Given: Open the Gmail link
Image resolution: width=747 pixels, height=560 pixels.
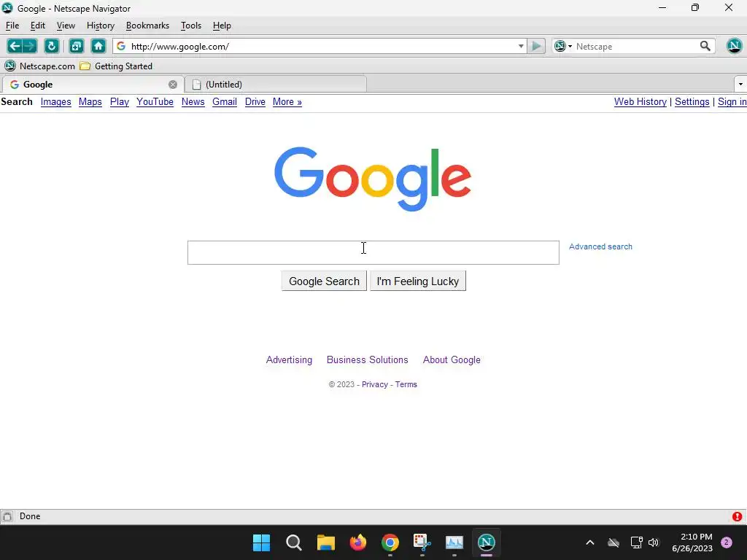Looking at the screenshot, I should (x=225, y=102).
